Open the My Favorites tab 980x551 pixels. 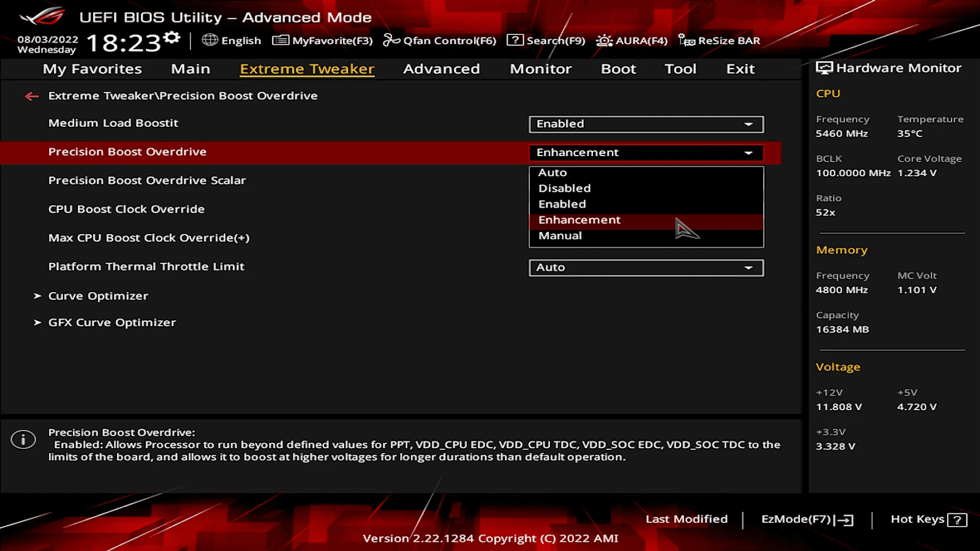(x=92, y=69)
